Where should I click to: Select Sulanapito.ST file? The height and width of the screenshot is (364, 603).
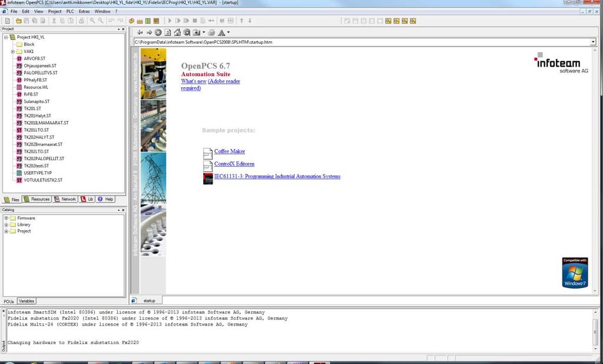pyautogui.click(x=37, y=101)
